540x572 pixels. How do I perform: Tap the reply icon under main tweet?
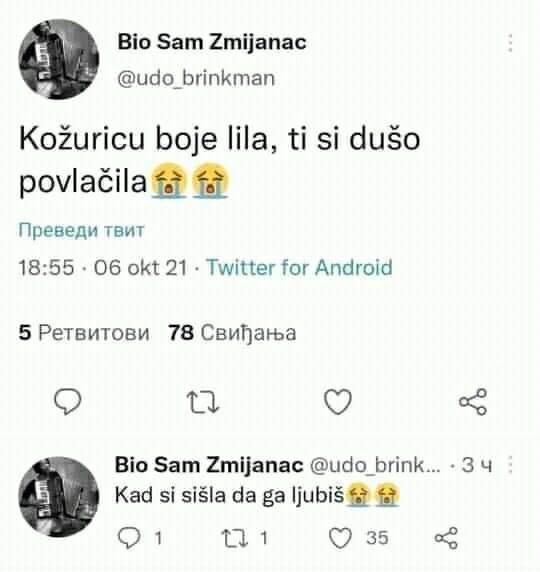click(68, 401)
